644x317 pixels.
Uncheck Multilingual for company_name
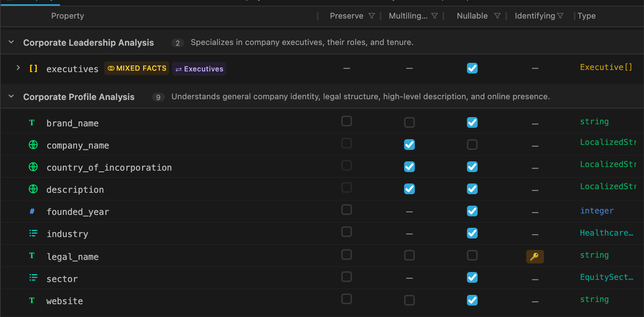409,145
